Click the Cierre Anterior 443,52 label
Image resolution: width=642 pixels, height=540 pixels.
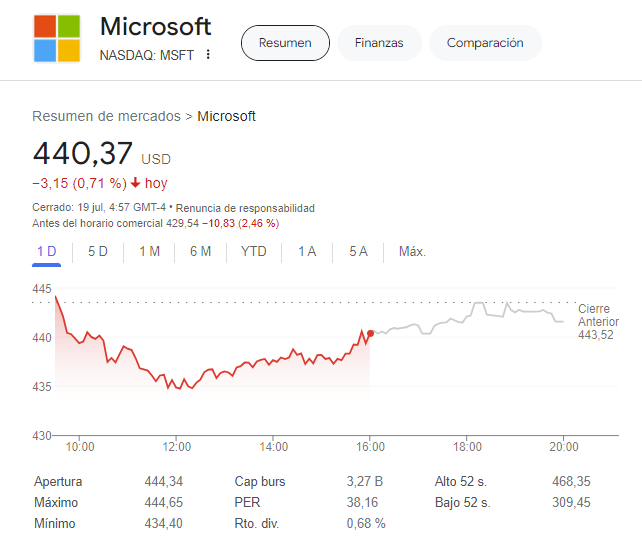[x=598, y=322]
